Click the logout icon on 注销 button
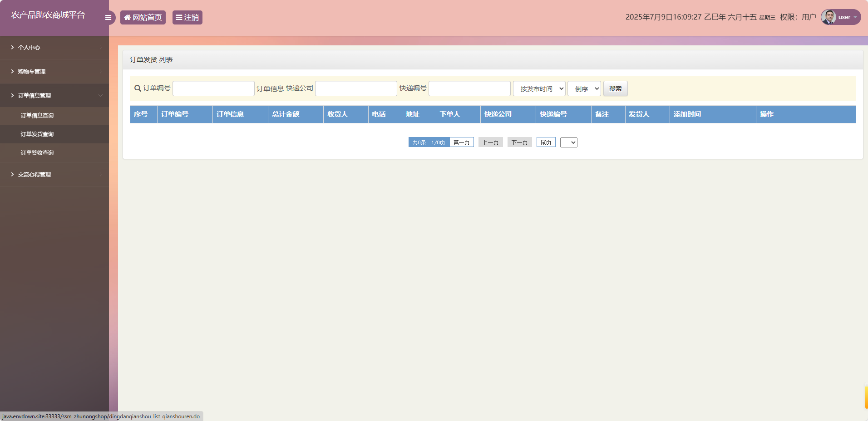The width and height of the screenshot is (868, 421). (179, 17)
